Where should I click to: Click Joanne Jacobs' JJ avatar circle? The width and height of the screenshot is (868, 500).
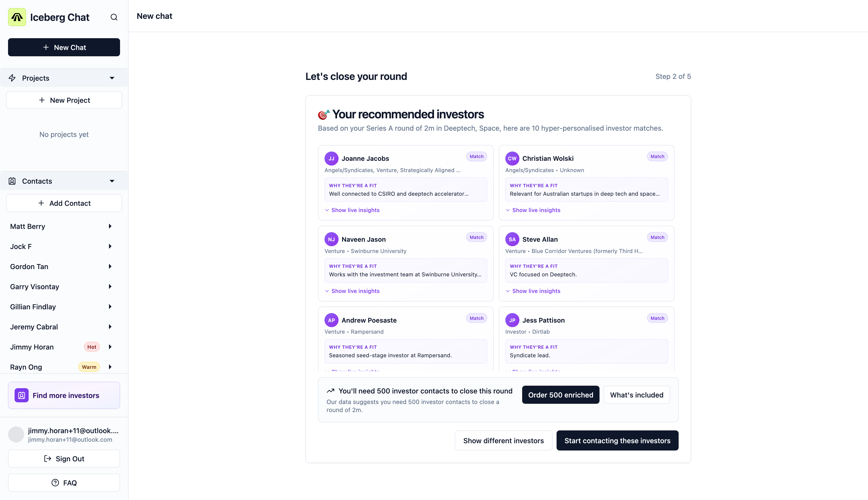coord(331,158)
